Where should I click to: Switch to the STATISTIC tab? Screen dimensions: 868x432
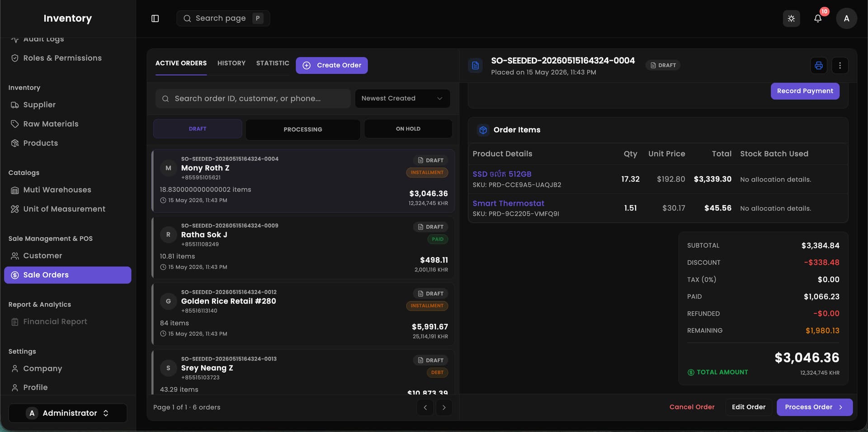(x=273, y=63)
